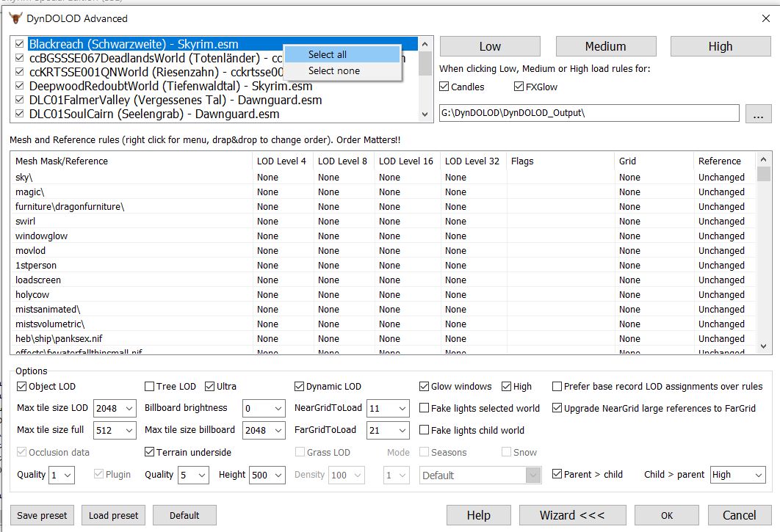
Task: Click the DynDOLOD cow head icon
Action: [x=16, y=18]
